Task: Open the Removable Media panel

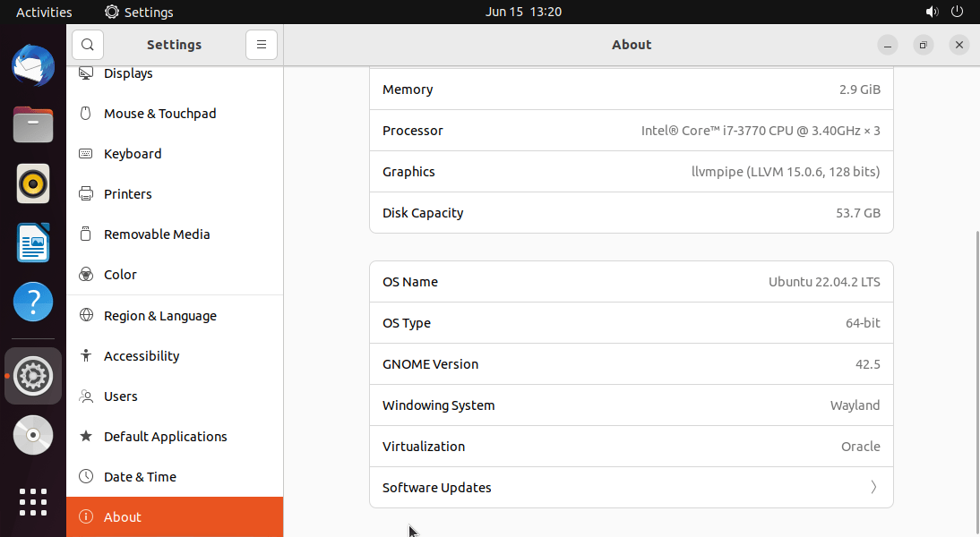Action: click(x=175, y=234)
